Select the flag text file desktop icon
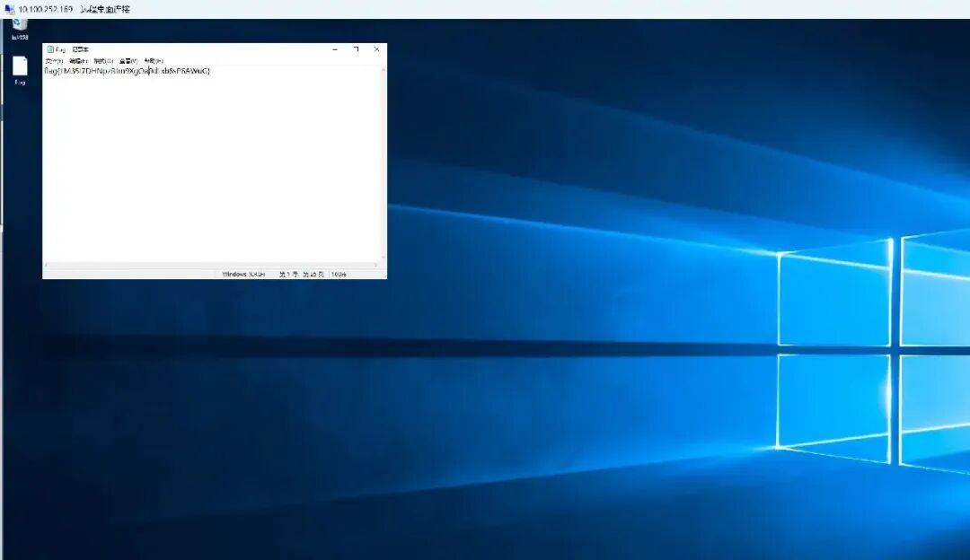The height and width of the screenshot is (560, 970). (x=20, y=71)
